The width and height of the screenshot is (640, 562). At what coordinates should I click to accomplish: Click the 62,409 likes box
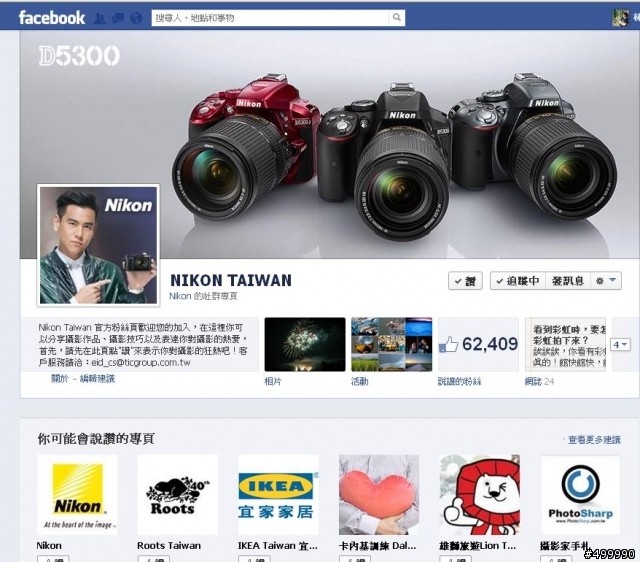point(478,344)
